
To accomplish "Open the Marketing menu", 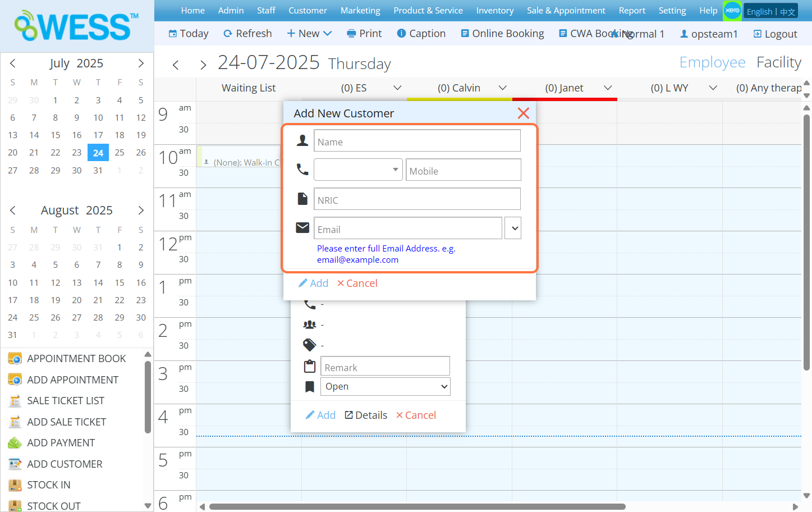I will coord(360,11).
